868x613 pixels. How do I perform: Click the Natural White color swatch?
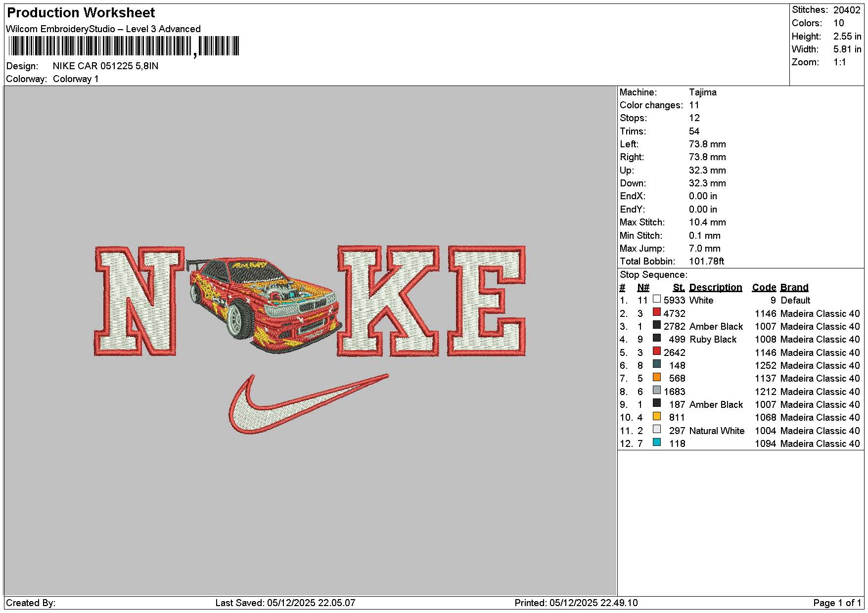[x=657, y=429]
